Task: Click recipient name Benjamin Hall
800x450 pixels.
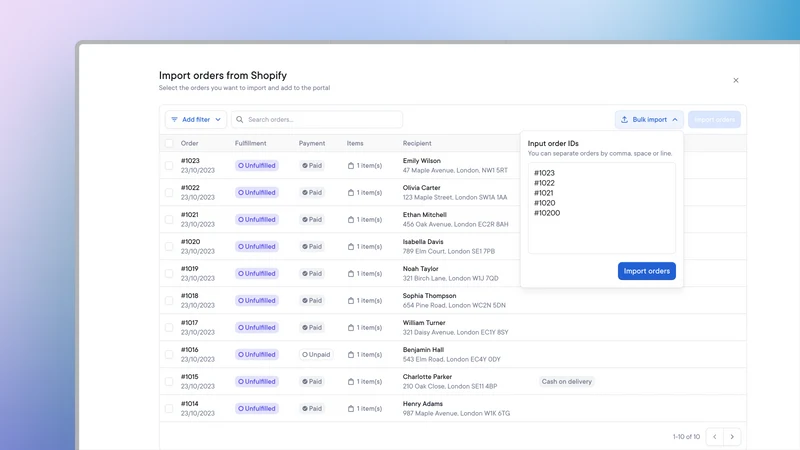Action: click(423, 350)
